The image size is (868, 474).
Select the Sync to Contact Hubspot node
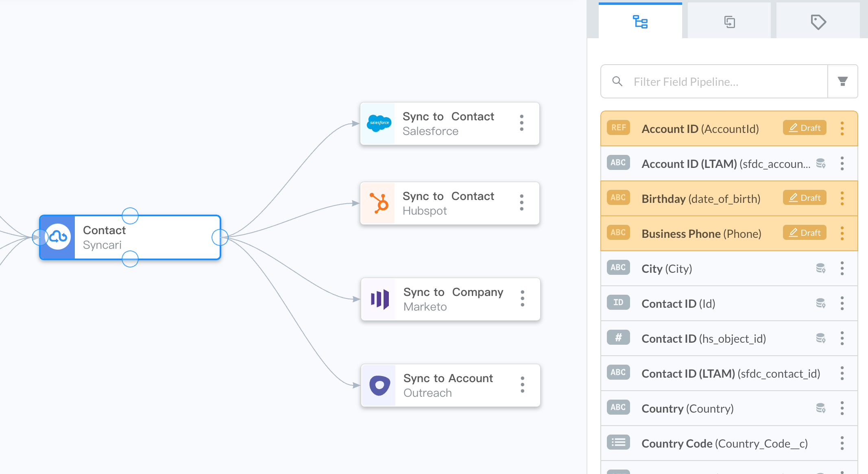point(450,203)
